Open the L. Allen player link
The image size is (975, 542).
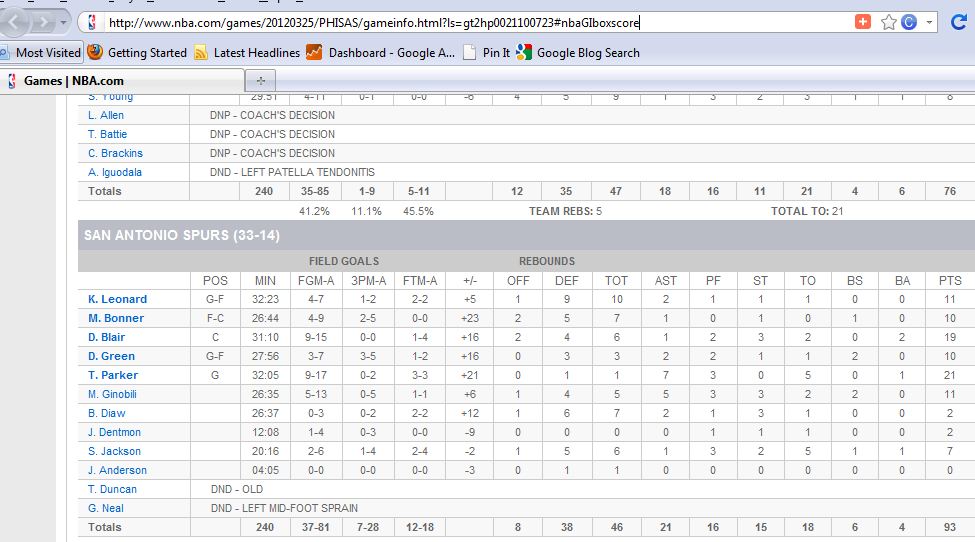coord(106,115)
